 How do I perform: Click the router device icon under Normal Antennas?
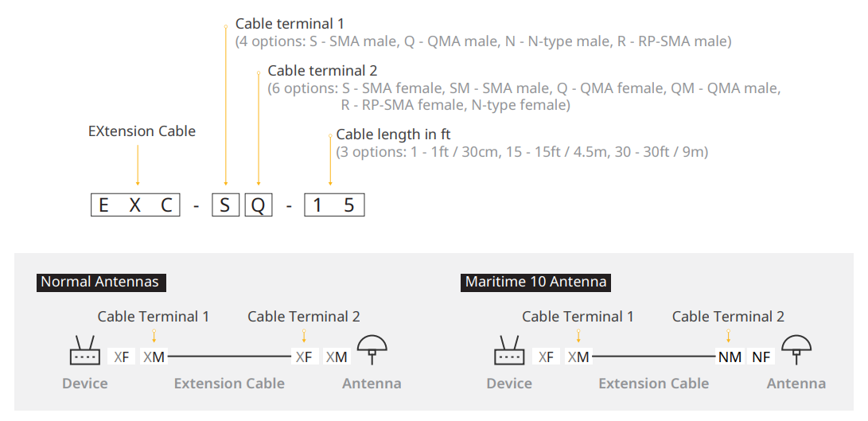pos(85,350)
